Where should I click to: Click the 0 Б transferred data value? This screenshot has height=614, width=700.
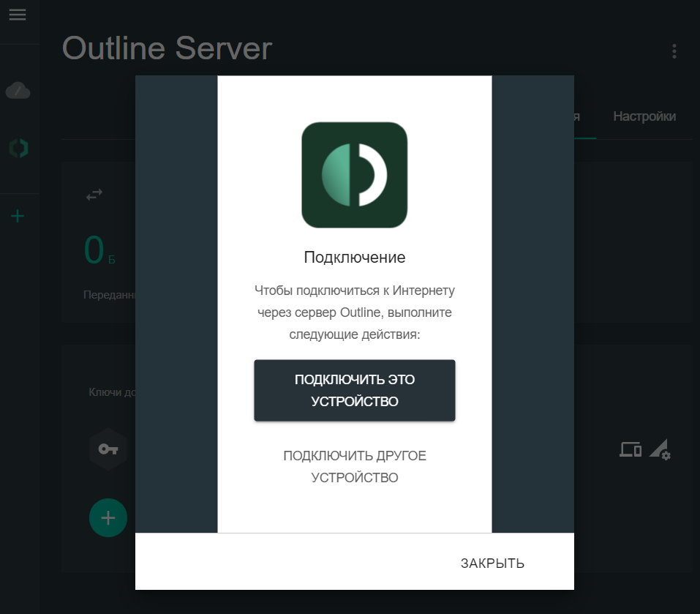point(94,251)
